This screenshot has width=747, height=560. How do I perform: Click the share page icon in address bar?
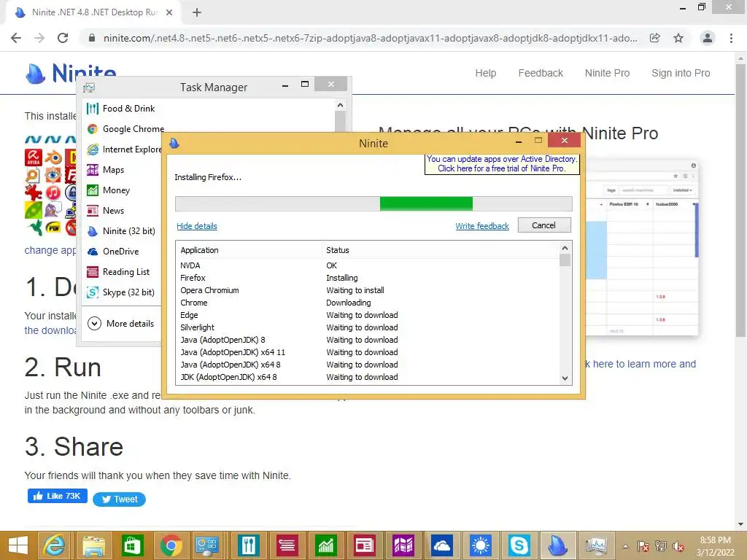click(655, 38)
